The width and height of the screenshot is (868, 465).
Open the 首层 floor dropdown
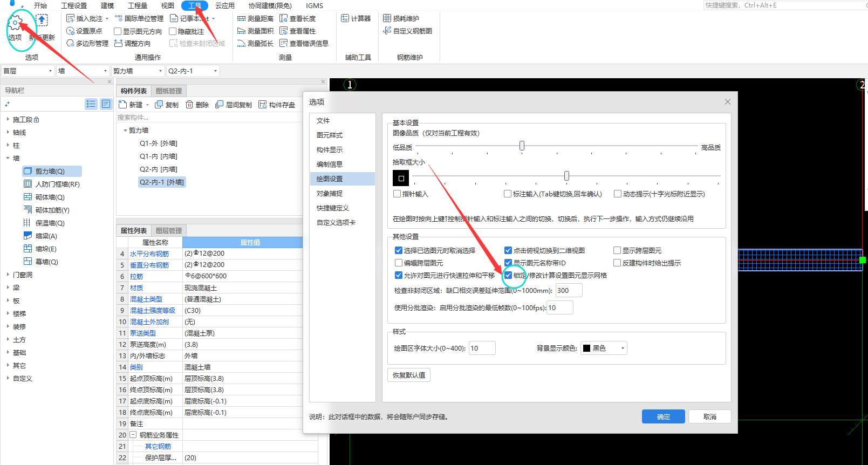point(28,71)
